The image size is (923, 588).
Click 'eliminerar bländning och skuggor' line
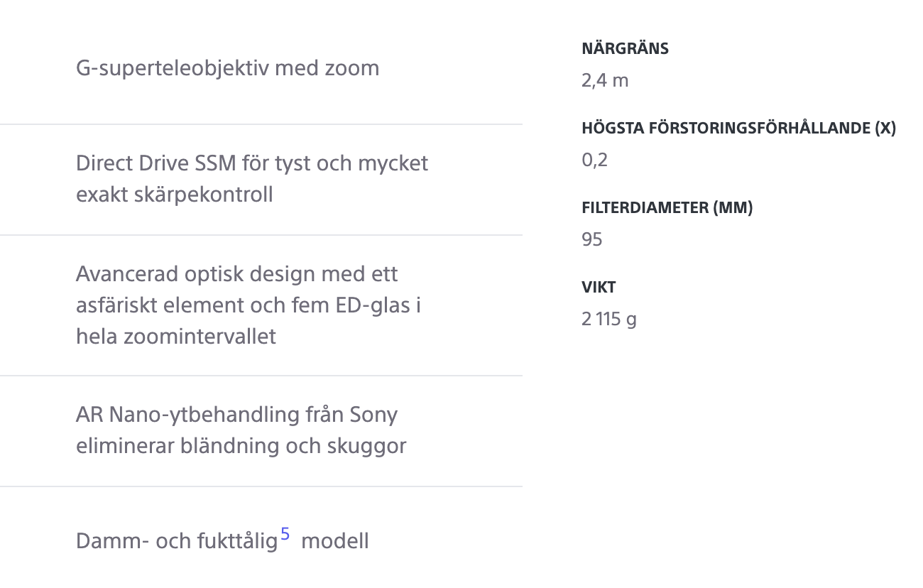[241, 446]
